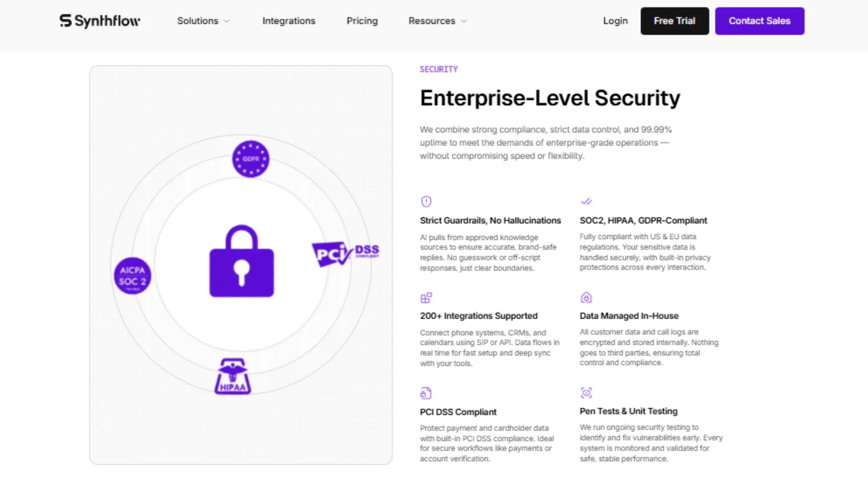This screenshot has height=488, width=868.
Task: Click the face-scan icon above Pen Tests heading
Action: 586,392
